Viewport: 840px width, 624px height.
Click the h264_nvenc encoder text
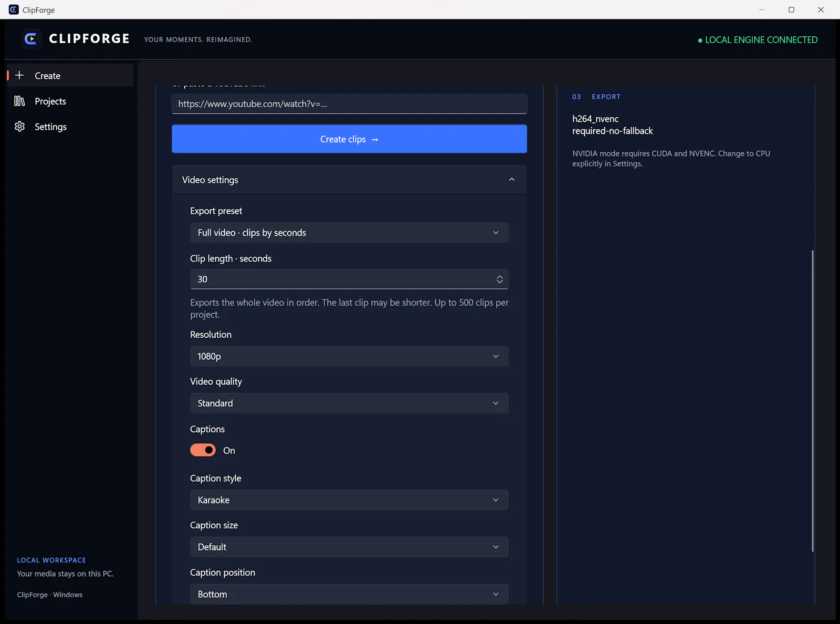point(595,119)
